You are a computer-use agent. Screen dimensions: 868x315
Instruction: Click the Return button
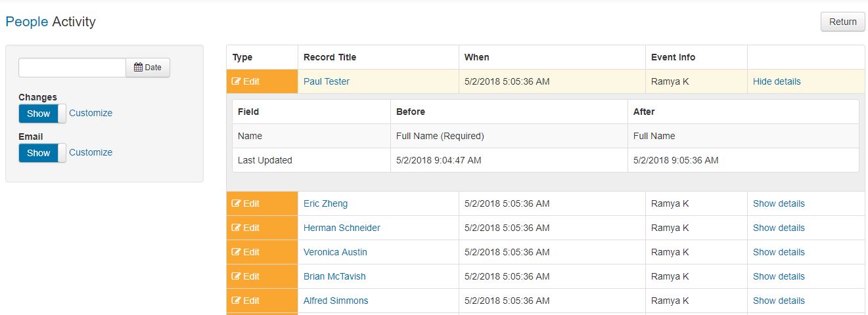pyautogui.click(x=842, y=22)
